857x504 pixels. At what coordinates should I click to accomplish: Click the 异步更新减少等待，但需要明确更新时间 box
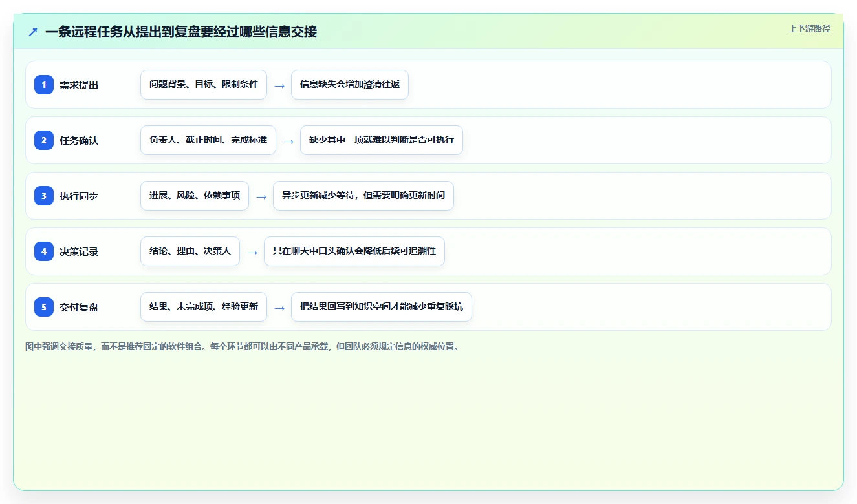tap(363, 196)
